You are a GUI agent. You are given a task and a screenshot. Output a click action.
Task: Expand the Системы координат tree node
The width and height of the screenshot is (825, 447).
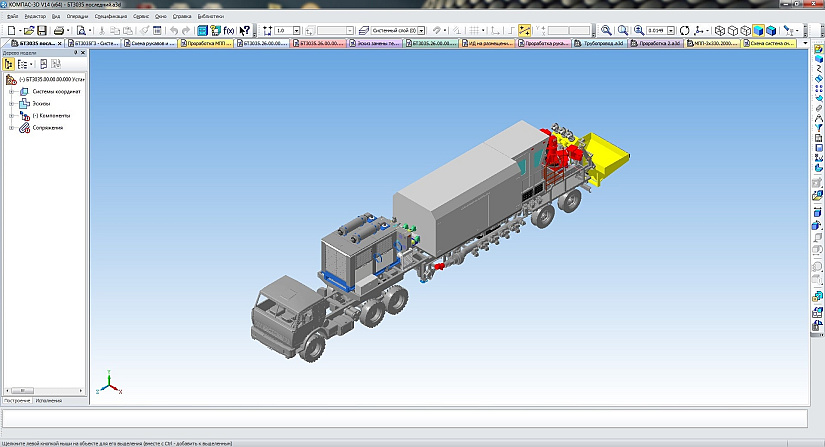10,91
